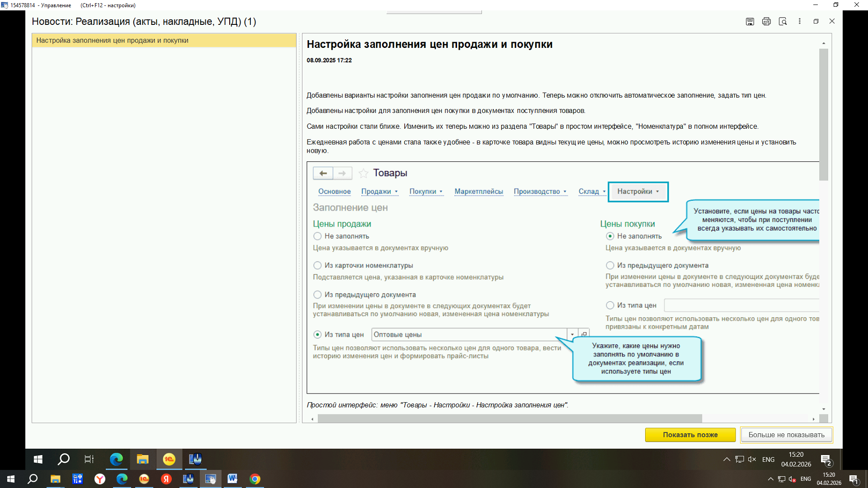Click the back arrow in Товары

[323, 173]
